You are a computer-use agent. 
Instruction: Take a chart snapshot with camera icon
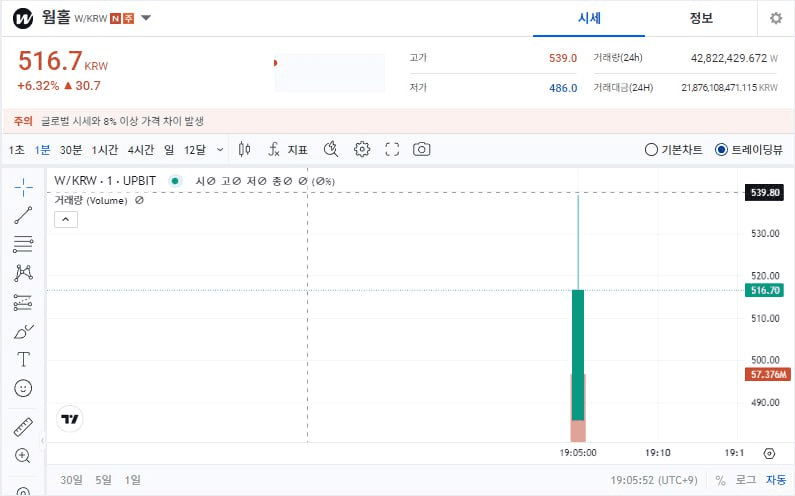click(421, 149)
